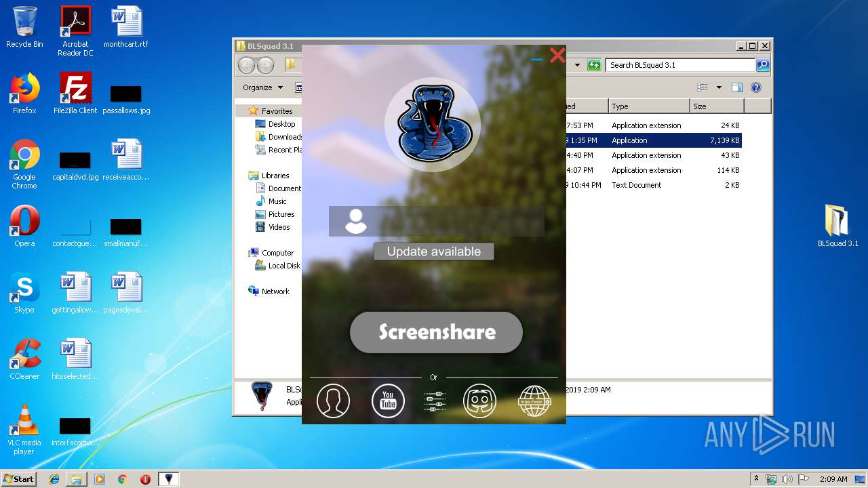Screen dimensions: 868x488
Task: Select the Opera desktop icon
Action: point(24,226)
